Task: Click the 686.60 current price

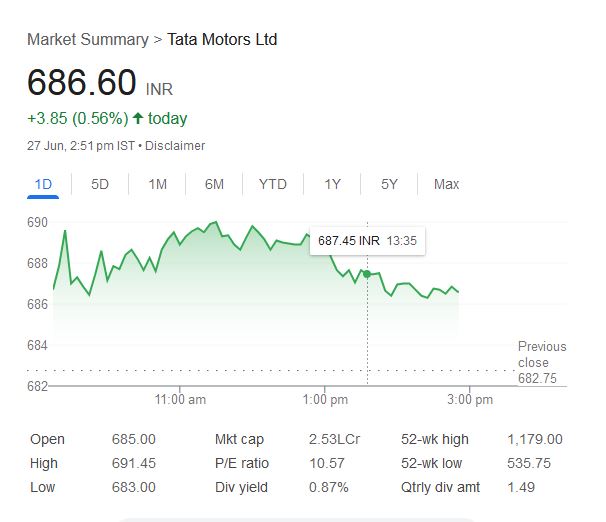Action: click(81, 82)
